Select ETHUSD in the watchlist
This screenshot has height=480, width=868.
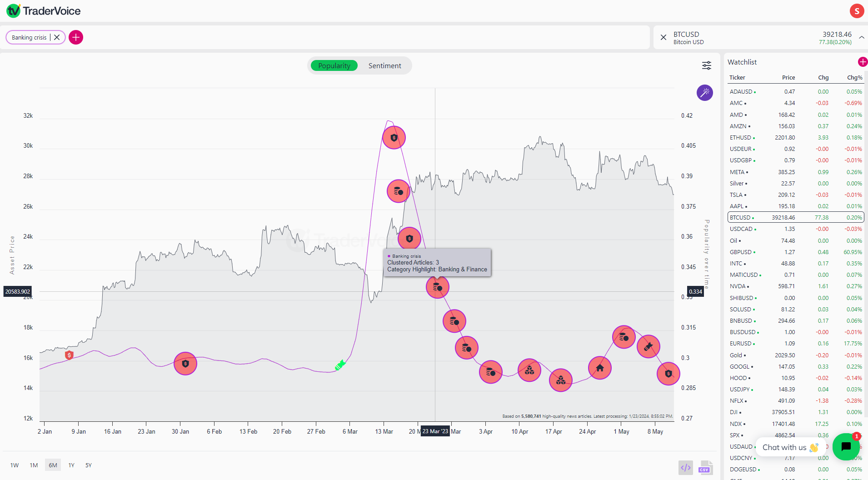pyautogui.click(x=796, y=137)
